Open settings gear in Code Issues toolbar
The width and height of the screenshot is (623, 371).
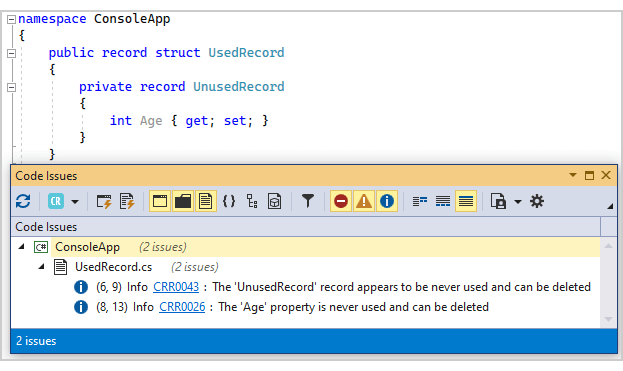pos(537,201)
